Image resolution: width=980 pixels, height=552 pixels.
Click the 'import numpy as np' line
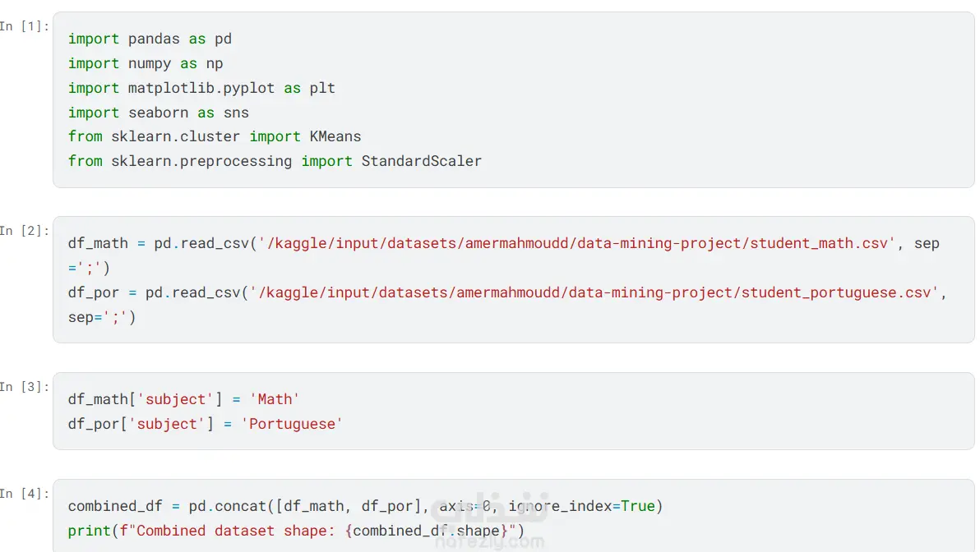pyautogui.click(x=146, y=64)
